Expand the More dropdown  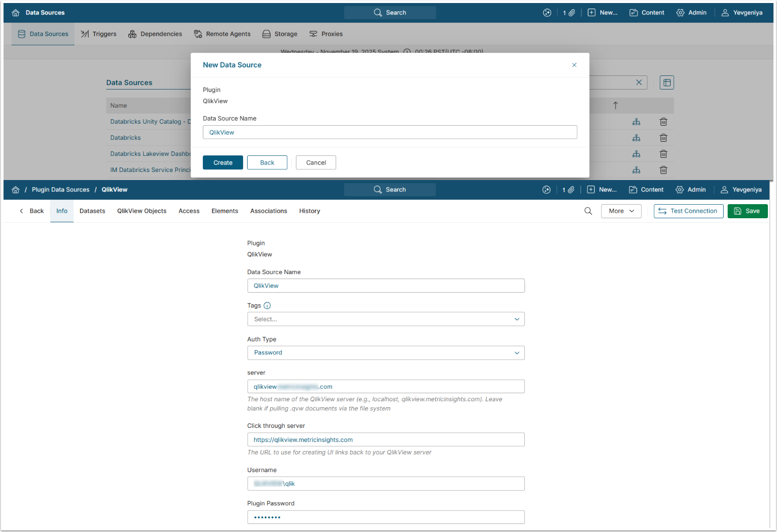pyautogui.click(x=621, y=211)
